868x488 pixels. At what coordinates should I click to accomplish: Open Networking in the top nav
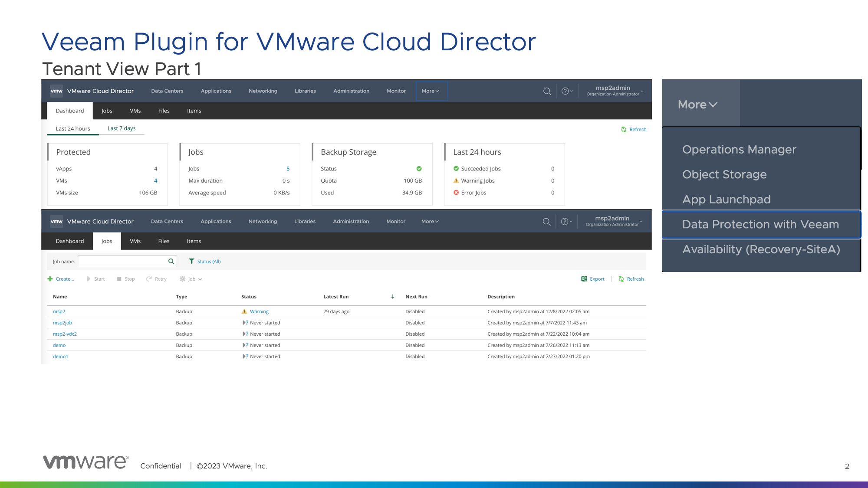(x=263, y=91)
